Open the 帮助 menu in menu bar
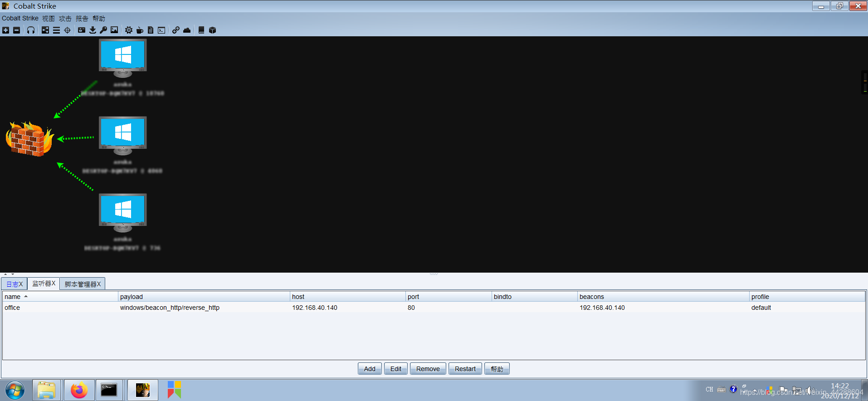The image size is (868, 401). click(x=99, y=18)
